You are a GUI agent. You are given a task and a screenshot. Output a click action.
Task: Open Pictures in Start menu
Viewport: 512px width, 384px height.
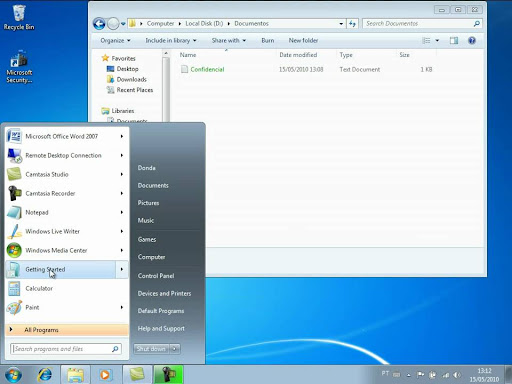point(148,203)
